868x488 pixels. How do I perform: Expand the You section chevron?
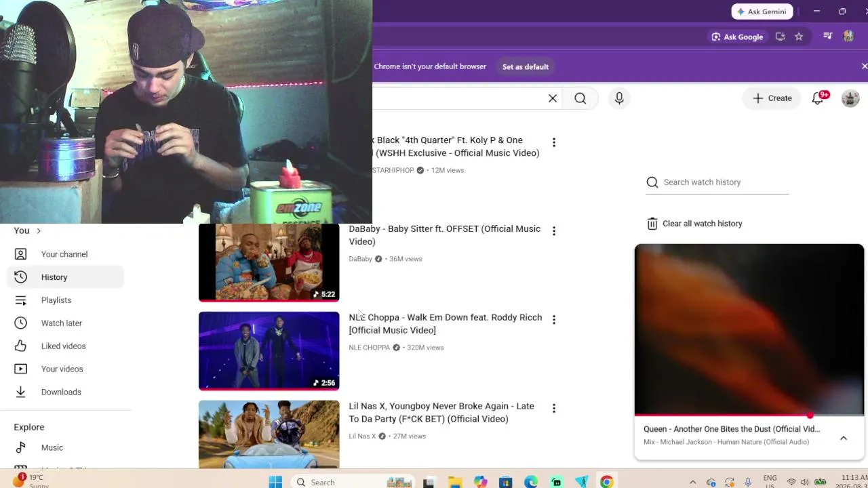tap(39, 231)
